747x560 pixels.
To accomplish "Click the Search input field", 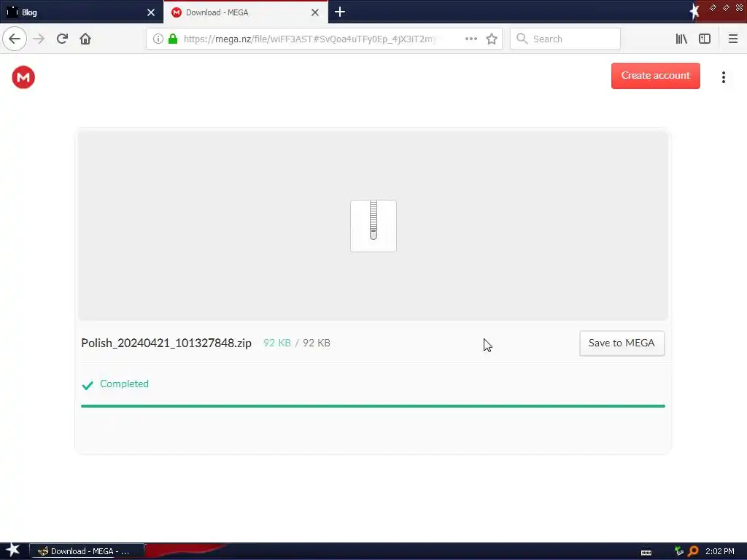I will point(565,39).
